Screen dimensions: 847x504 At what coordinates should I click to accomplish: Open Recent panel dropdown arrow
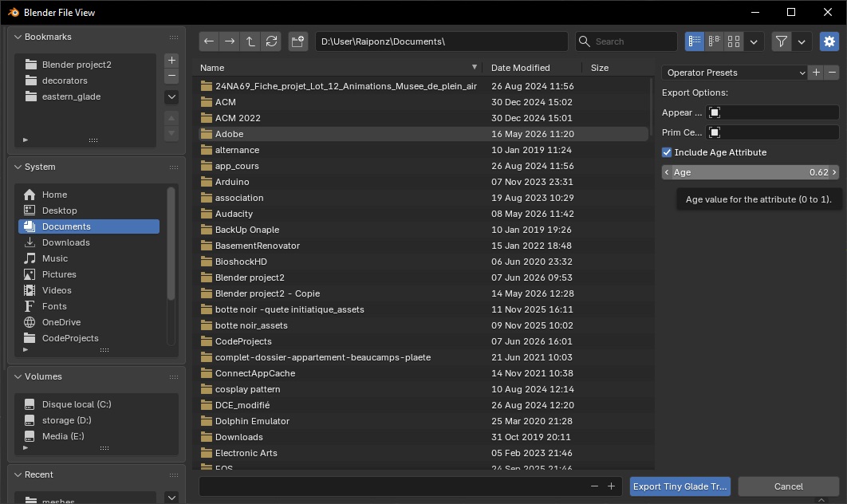(x=171, y=498)
